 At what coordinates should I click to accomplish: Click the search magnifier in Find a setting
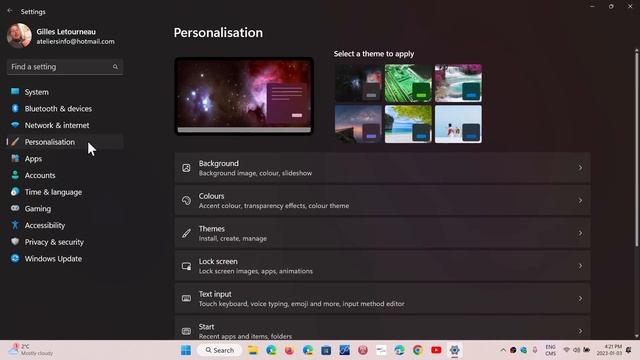(x=115, y=67)
